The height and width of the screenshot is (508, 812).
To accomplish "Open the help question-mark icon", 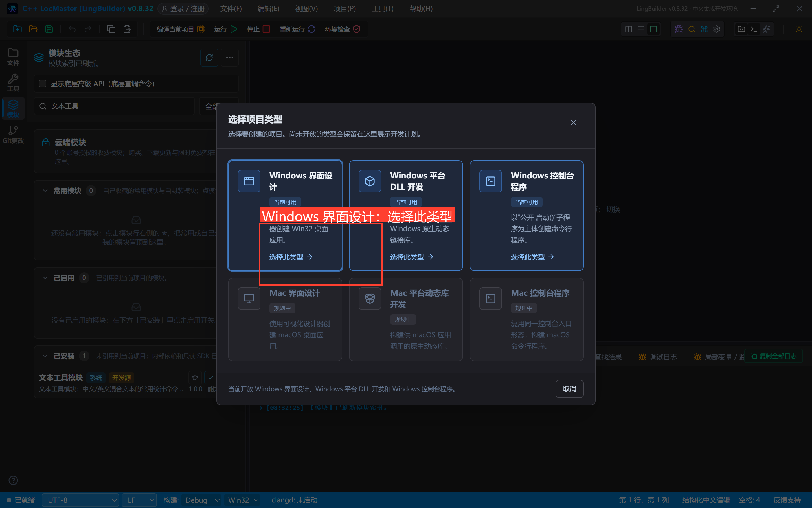I will [x=13, y=480].
